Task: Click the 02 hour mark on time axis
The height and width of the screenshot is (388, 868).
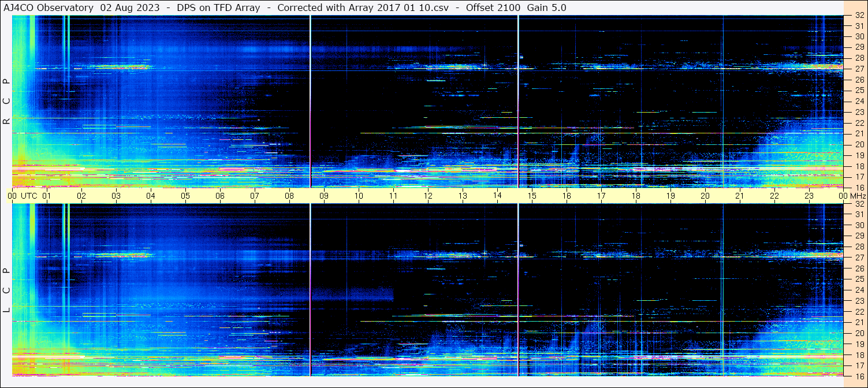Action: (x=81, y=196)
